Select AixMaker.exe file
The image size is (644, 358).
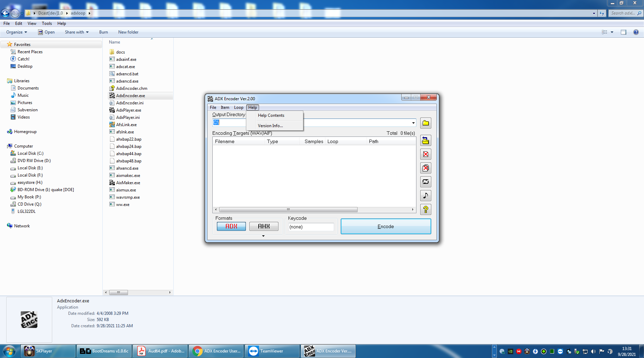pos(128,183)
